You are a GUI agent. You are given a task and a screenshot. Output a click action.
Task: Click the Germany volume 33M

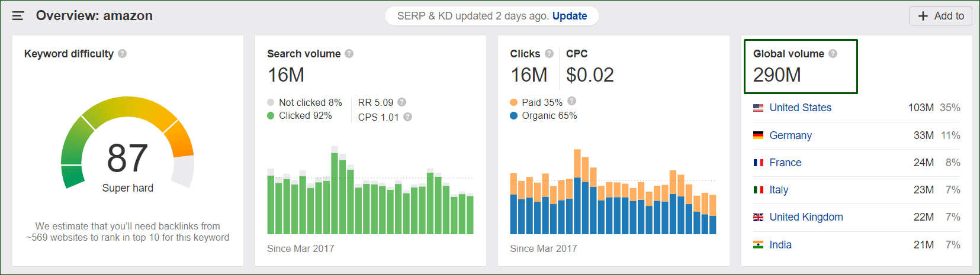point(924,135)
